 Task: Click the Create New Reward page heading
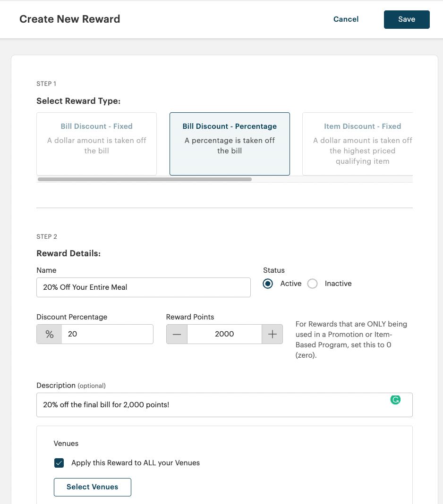click(69, 19)
